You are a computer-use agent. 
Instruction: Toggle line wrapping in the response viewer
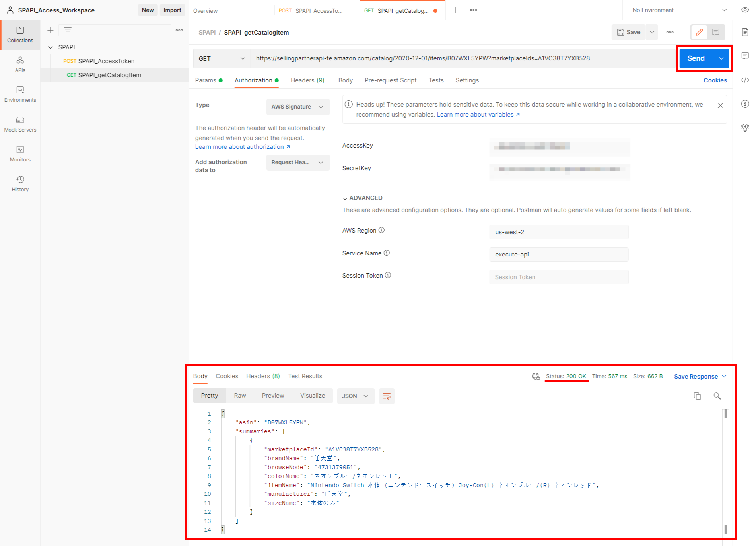point(387,396)
